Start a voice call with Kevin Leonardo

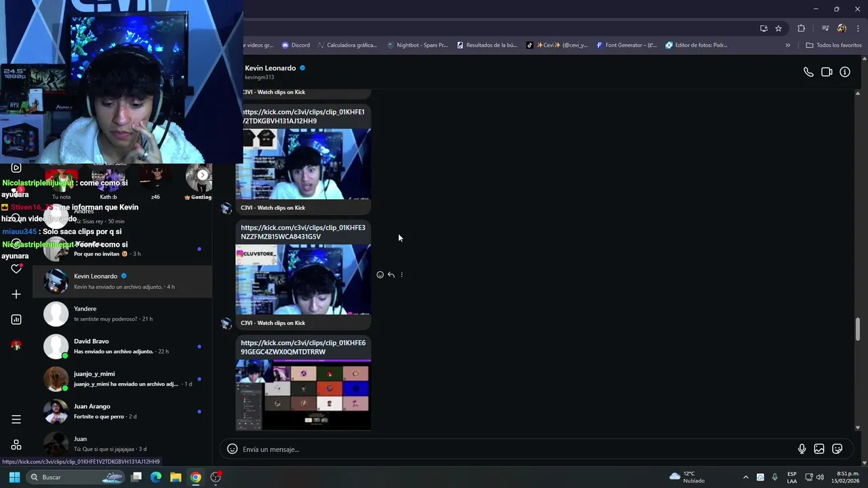coord(808,72)
